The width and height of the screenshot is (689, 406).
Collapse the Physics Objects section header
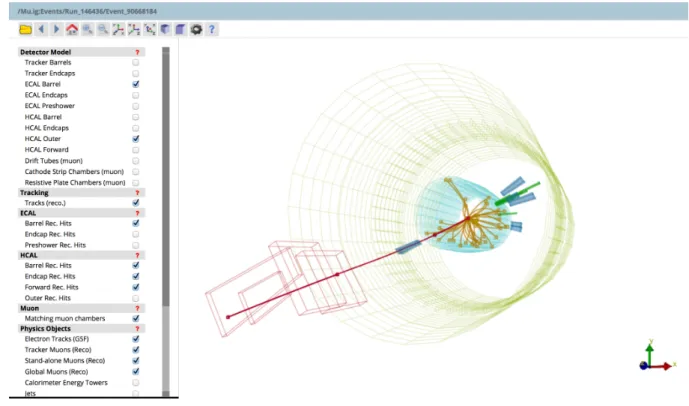[x=81, y=329]
